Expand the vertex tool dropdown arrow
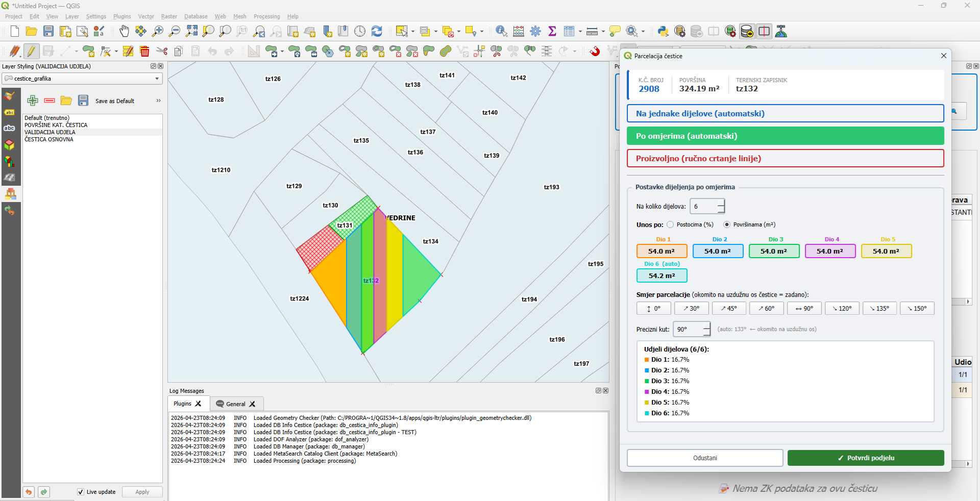Image resolution: width=980 pixels, height=501 pixels. (x=116, y=51)
